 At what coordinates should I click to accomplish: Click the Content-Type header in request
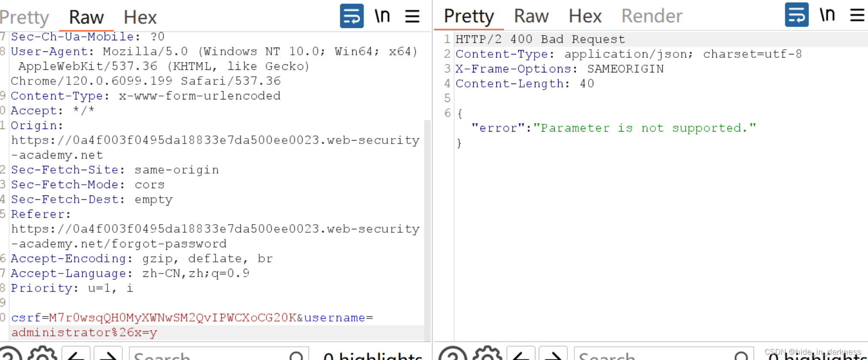[146, 96]
